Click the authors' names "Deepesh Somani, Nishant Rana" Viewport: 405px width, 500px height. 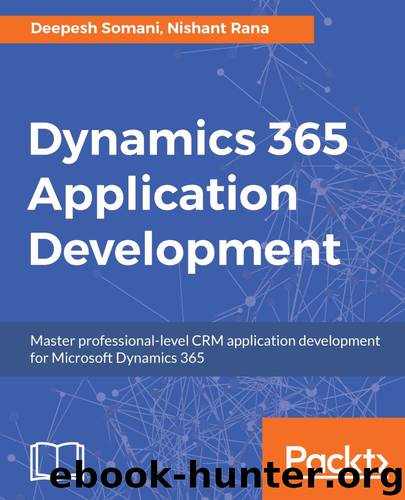(x=150, y=28)
